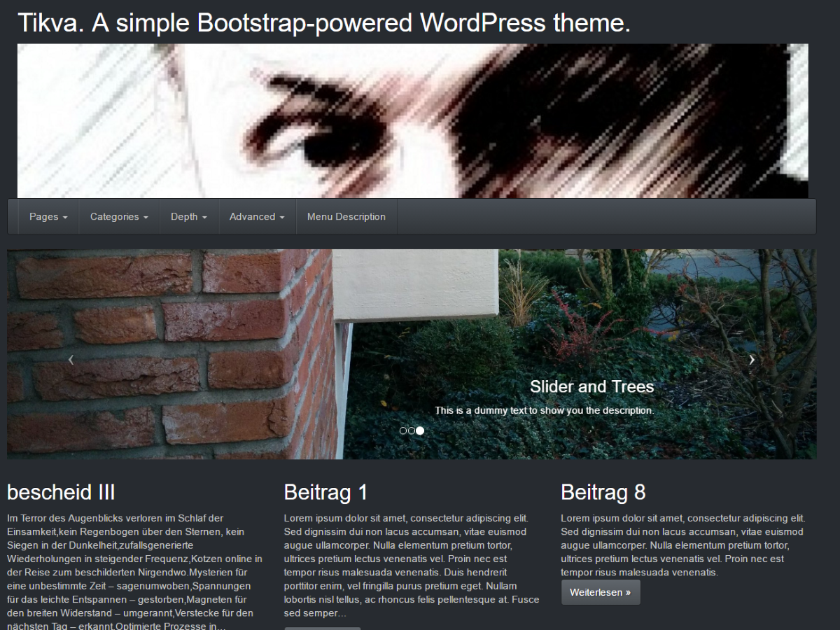Open the Depth dropdown menu
Screen dimensions: 840x630
188,216
